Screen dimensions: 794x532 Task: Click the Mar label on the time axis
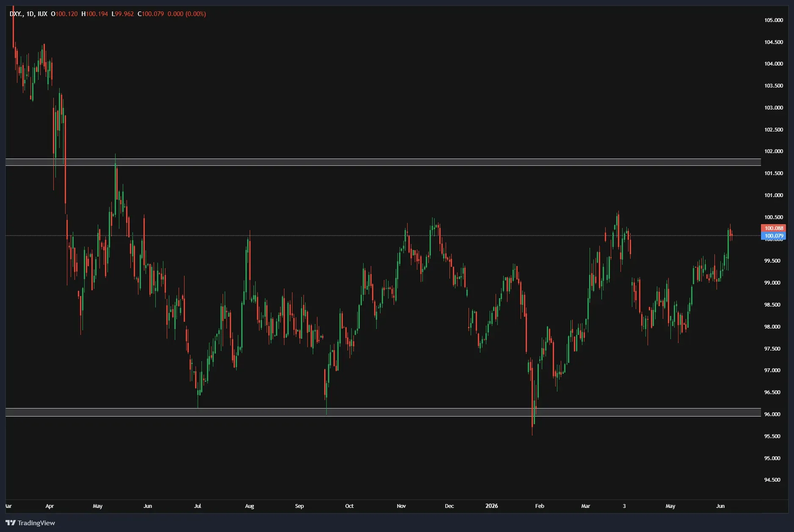click(x=586, y=506)
